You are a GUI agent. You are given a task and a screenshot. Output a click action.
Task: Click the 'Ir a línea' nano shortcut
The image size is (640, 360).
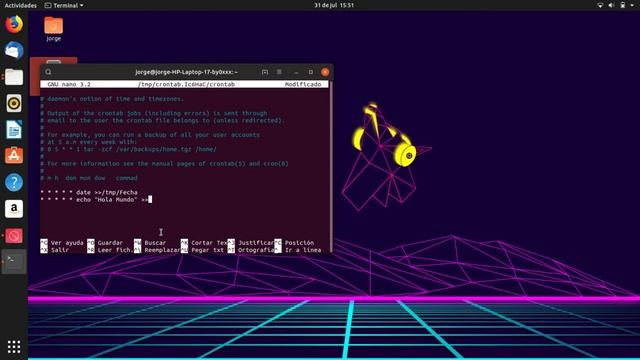point(298,250)
